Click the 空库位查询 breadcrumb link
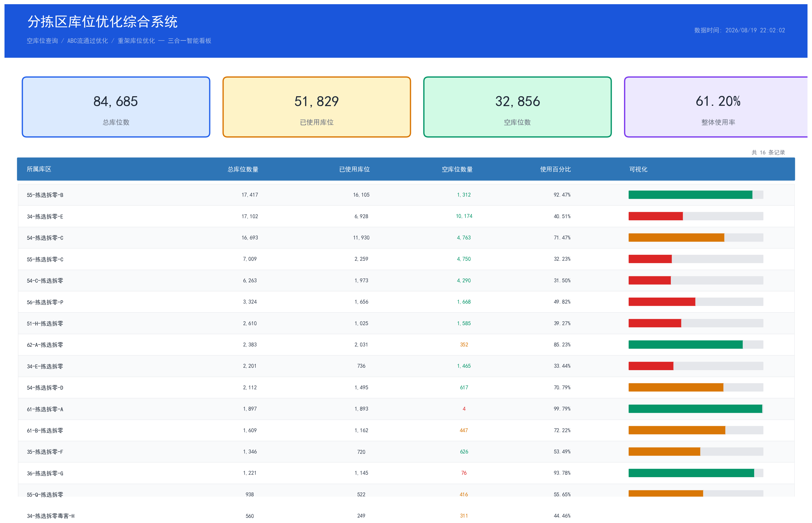Viewport: 812px width, 523px height. coord(43,41)
